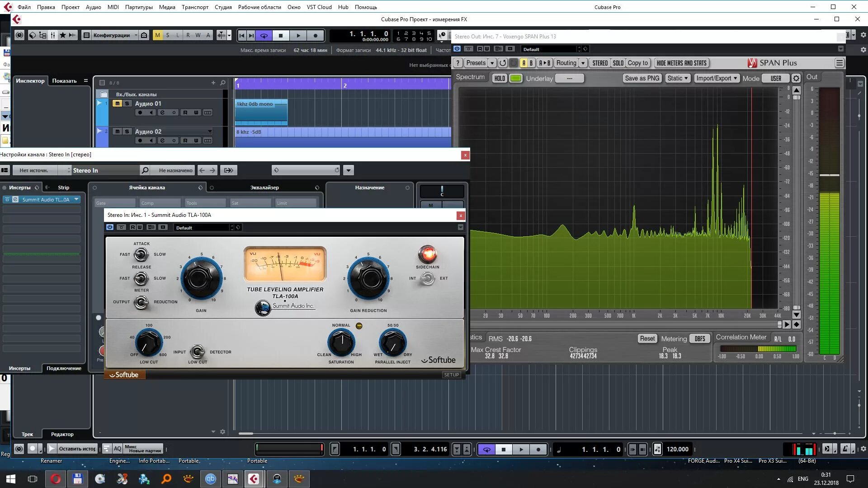Expand the Import/Export dropdown
This screenshot has height=488, width=868.
[717, 78]
